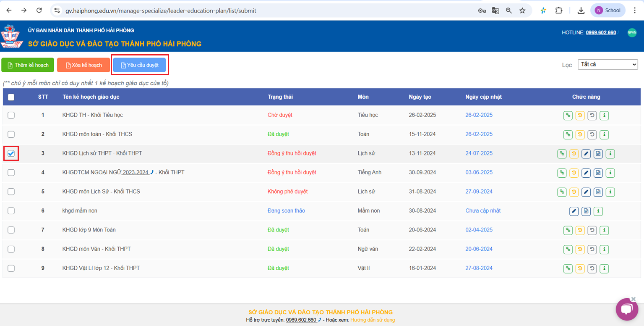This screenshot has width=644, height=326.
Task: Click the yellow history icon in row 2
Action: [580, 134]
